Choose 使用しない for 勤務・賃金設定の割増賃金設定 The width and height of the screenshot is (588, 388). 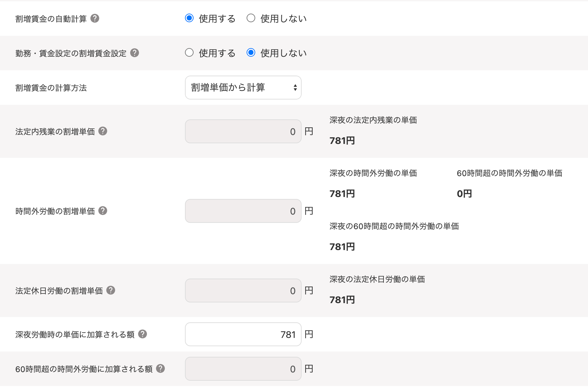251,53
